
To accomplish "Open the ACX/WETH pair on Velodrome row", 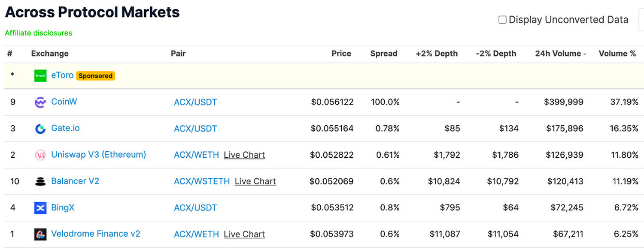I will click(196, 234).
